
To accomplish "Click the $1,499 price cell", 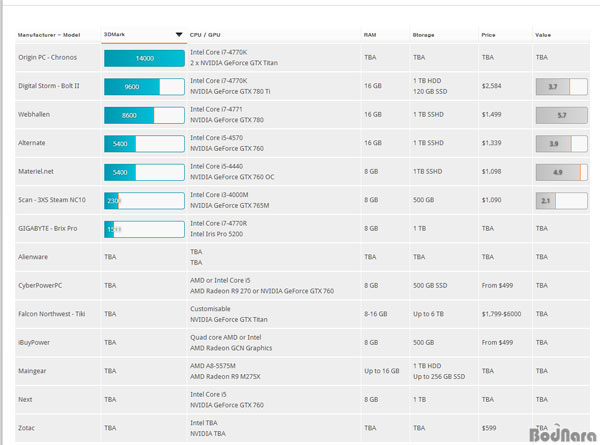I will tap(491, 114).
